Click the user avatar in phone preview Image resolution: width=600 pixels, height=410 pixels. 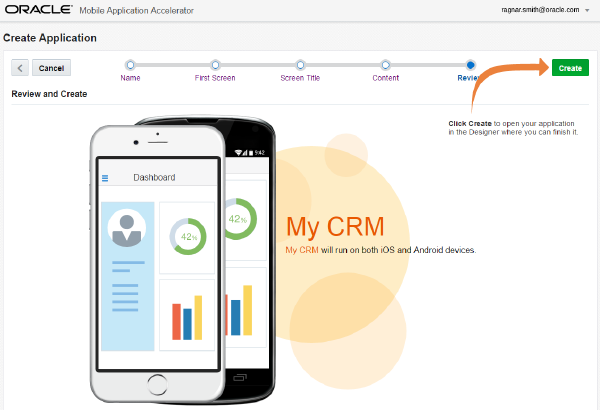(x=127, y=228)
